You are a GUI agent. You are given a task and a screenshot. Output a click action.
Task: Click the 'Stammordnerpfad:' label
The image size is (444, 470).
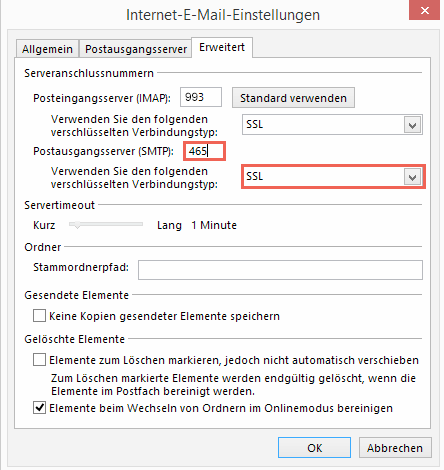pos(81,267)
